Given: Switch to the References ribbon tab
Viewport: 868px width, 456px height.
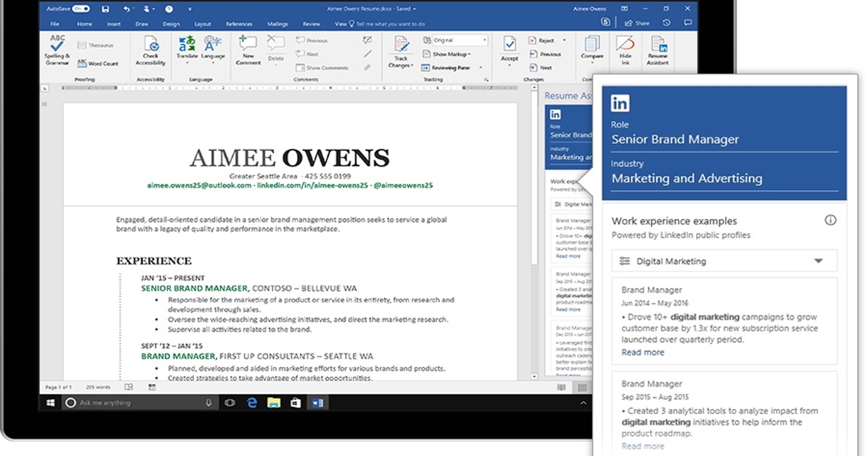Looking at the screenshot, I should (x=239, y=24).
